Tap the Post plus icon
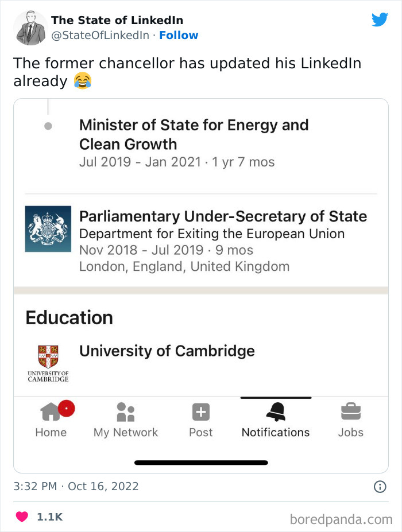Screen dimensions: 402x532 point(200,411)
